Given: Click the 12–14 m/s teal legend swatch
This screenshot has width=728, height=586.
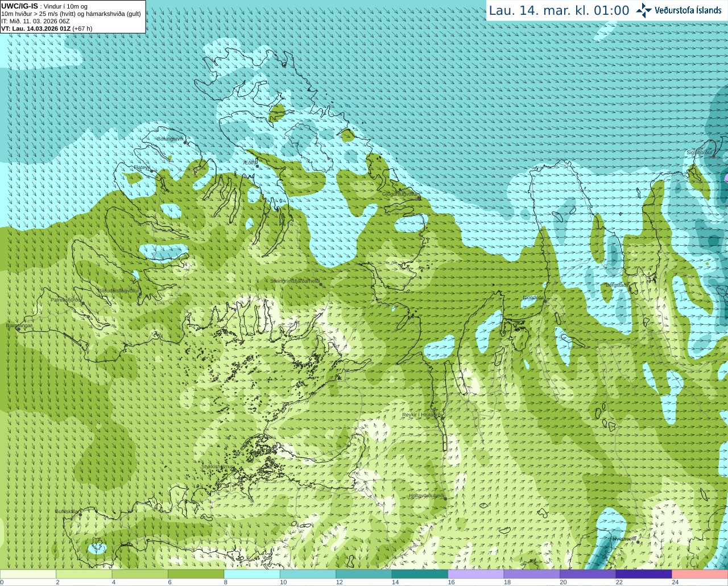Looking at the screenshot, I should tap(364, 574).
